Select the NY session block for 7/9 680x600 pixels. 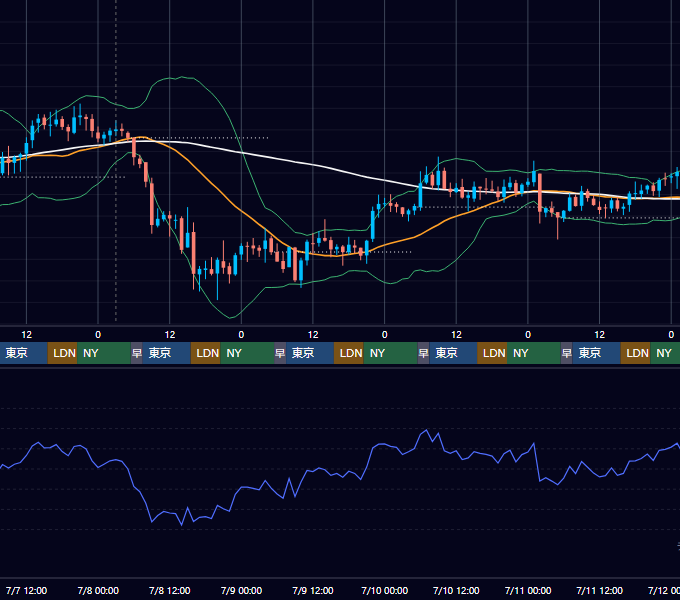click(390, 353)
